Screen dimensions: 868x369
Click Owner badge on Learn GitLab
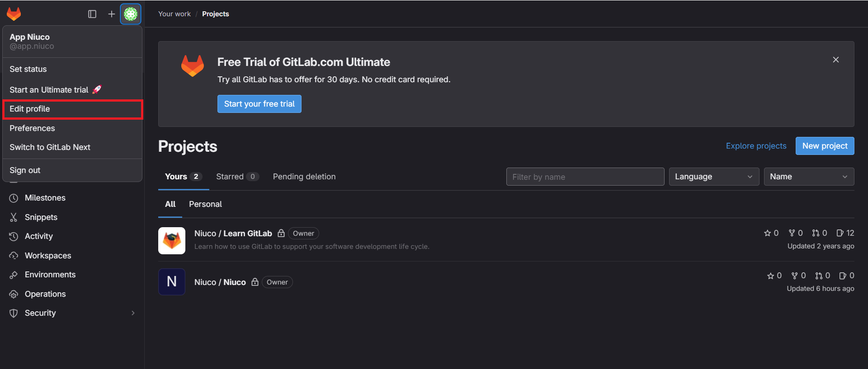click(x=303, y=234)
